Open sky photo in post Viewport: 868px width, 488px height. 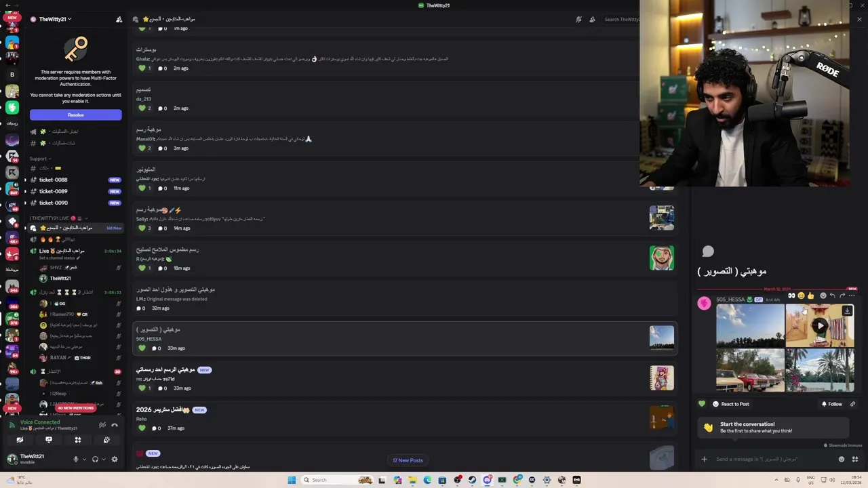click(x=750, y=325)
